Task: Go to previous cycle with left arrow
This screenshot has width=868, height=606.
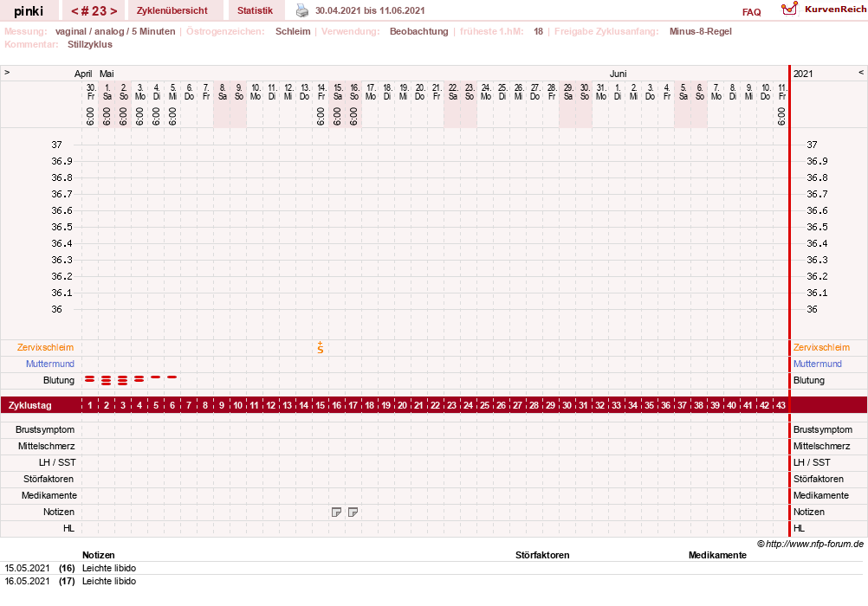Action: click(x=74, y=11)
